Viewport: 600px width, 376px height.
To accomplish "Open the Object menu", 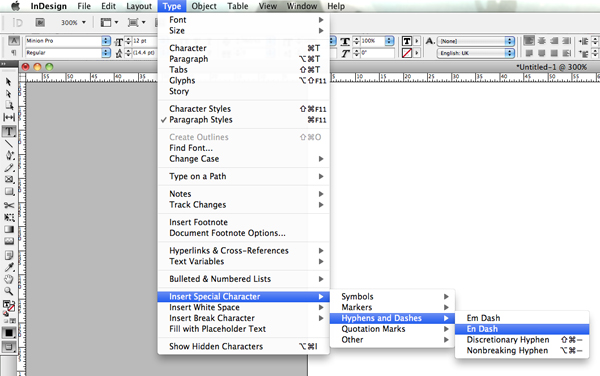I will 204,6.
